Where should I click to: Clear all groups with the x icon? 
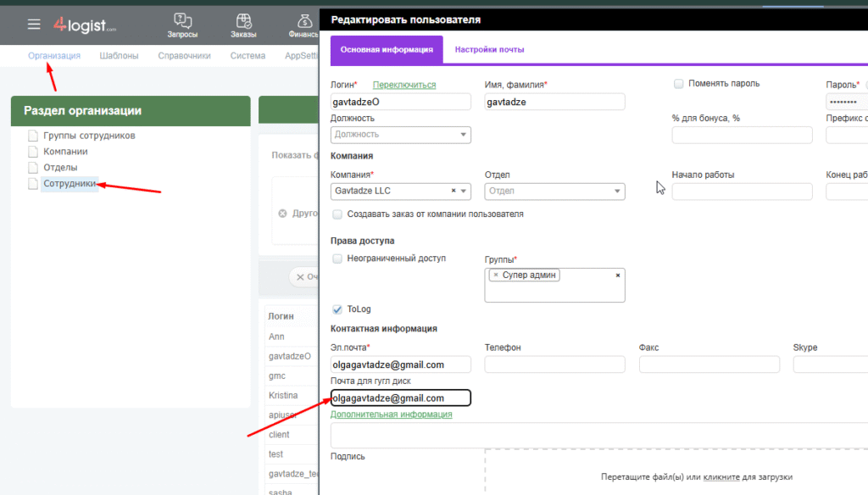pos(617,275)
